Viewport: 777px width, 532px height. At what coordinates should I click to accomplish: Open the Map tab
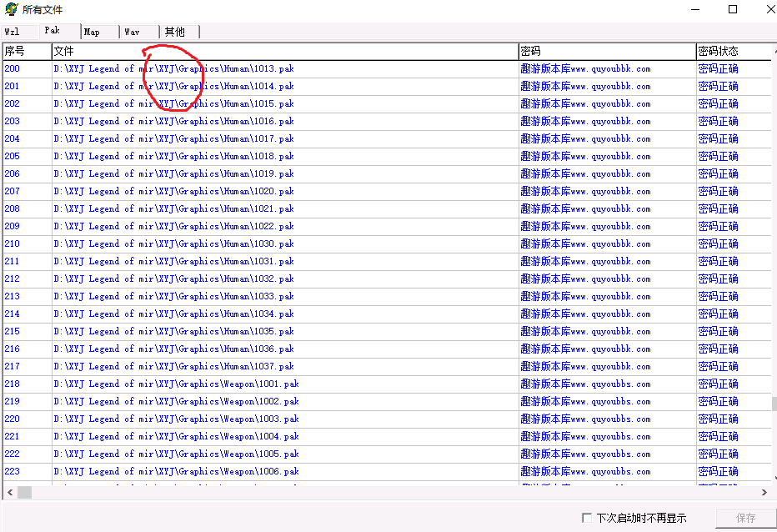click(x=92, y=32)
